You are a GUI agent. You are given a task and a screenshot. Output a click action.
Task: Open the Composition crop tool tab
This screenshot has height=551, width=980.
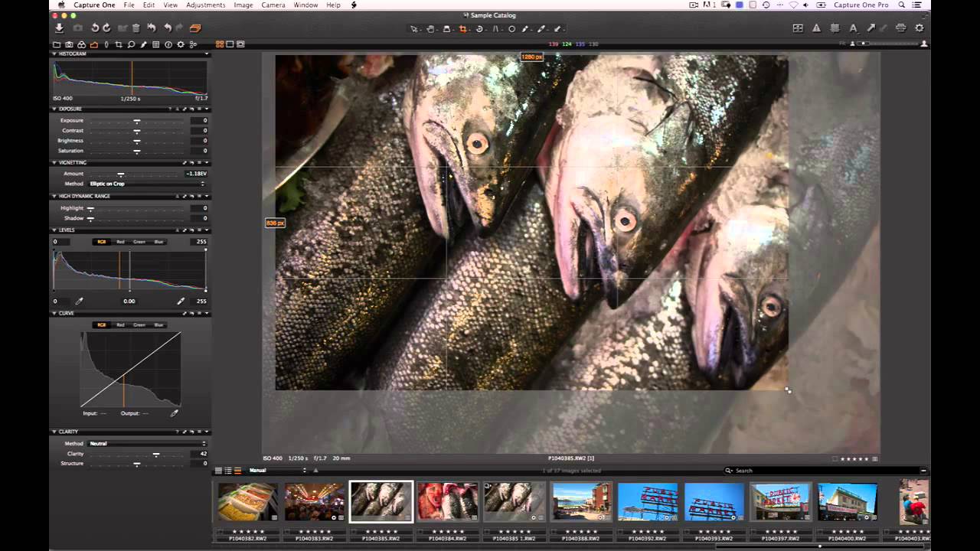pos(119,44)
